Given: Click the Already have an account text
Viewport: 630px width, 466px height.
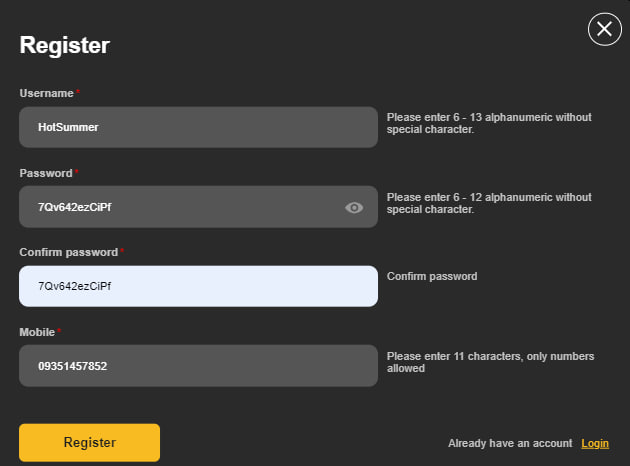Looking at the screenshot, I should 510,444.
